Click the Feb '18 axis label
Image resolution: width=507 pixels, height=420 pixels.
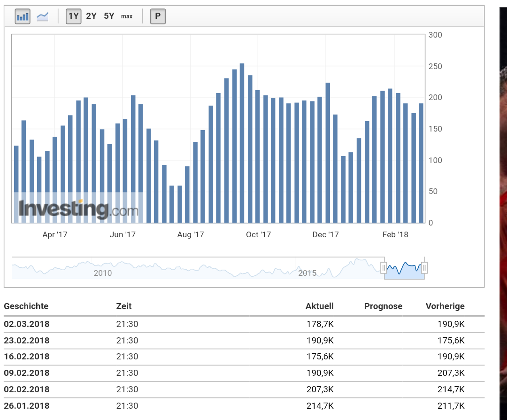pyautogui.click(x=395, y=234)
